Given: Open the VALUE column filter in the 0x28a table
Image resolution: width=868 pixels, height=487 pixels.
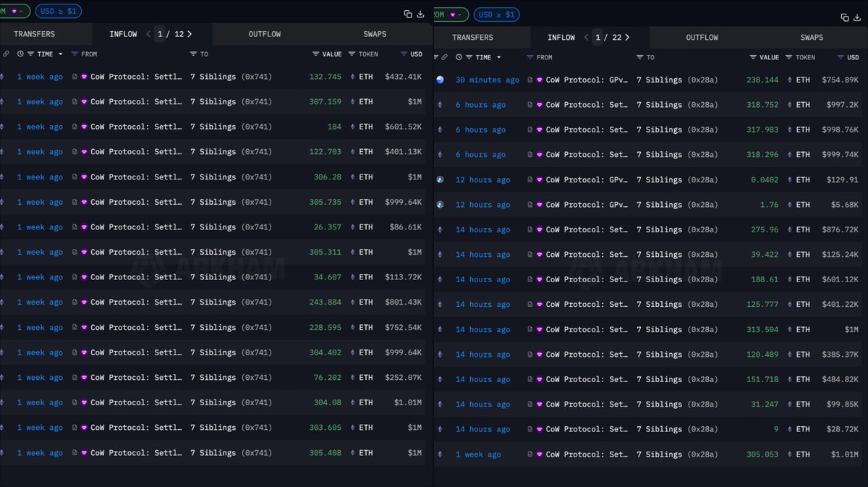Looking at the screenshot, I should [x=754, y=57].
